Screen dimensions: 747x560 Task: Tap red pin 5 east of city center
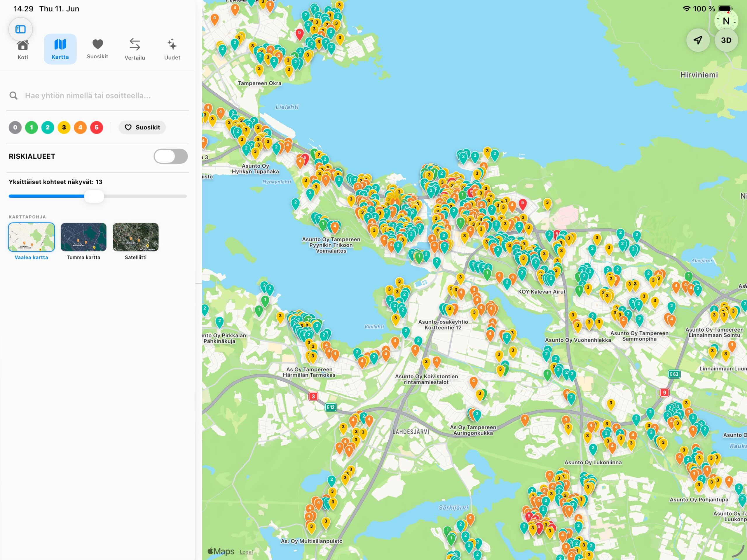click(522, 204)
